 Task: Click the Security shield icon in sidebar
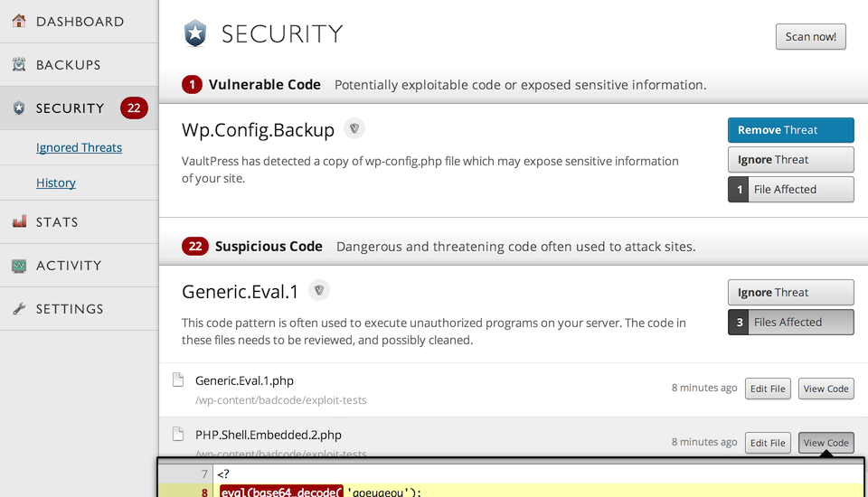click(x=19, y=108)
